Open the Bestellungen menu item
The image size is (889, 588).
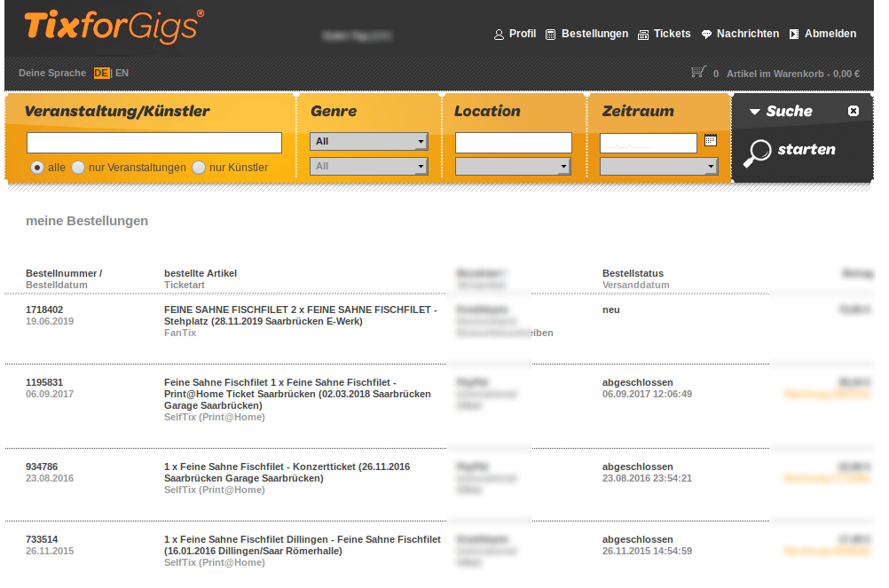tap(594, 34)
